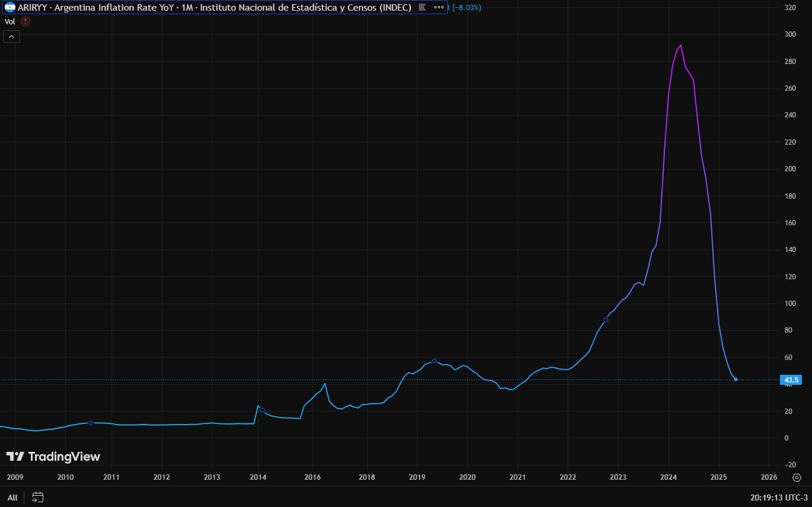
Task: Click the 2019 time axis label
Action: point(417,477)
